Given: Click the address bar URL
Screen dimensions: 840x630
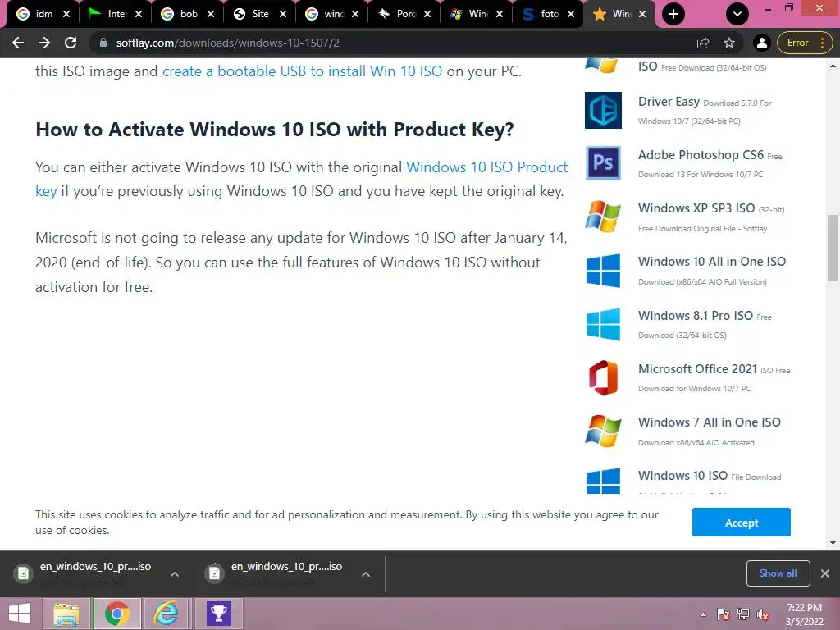Looking at the screenshot, I should click(x=228, y=43).
